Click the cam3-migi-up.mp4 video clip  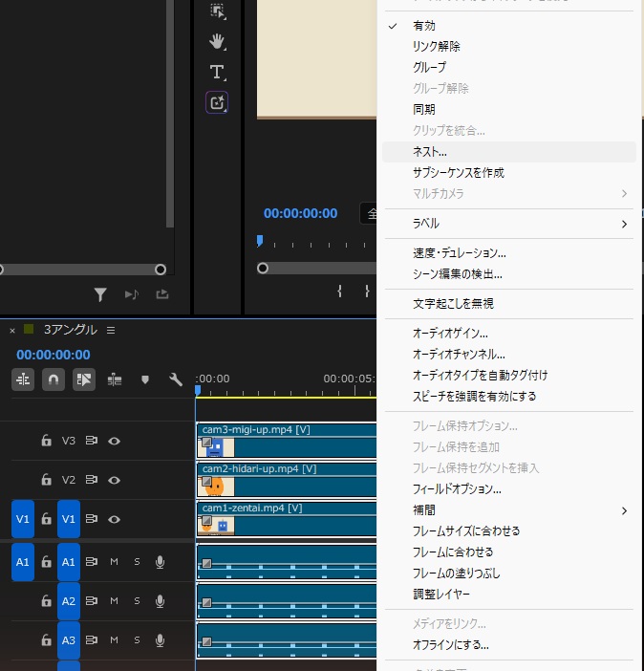point(287,441)
